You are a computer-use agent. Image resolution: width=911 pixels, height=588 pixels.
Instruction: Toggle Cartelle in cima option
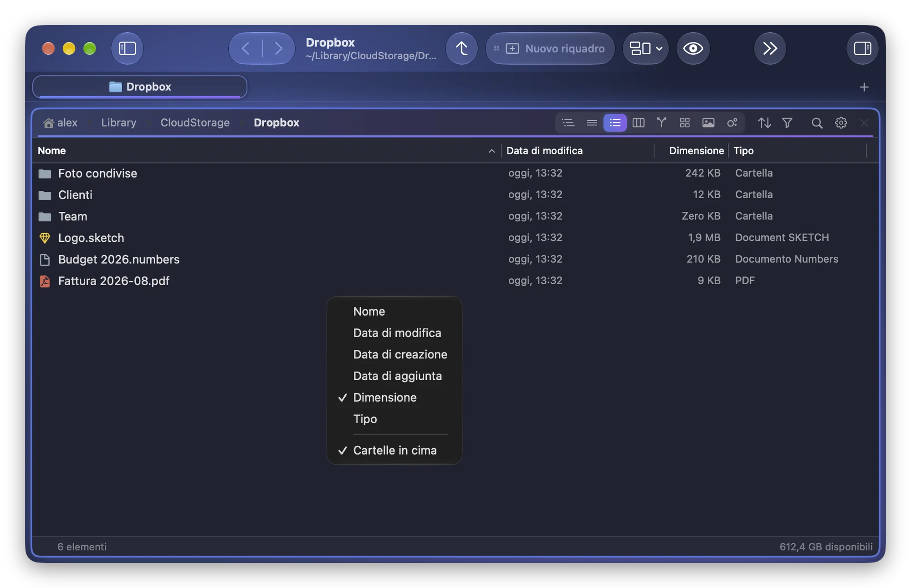[x=394, y=450]
